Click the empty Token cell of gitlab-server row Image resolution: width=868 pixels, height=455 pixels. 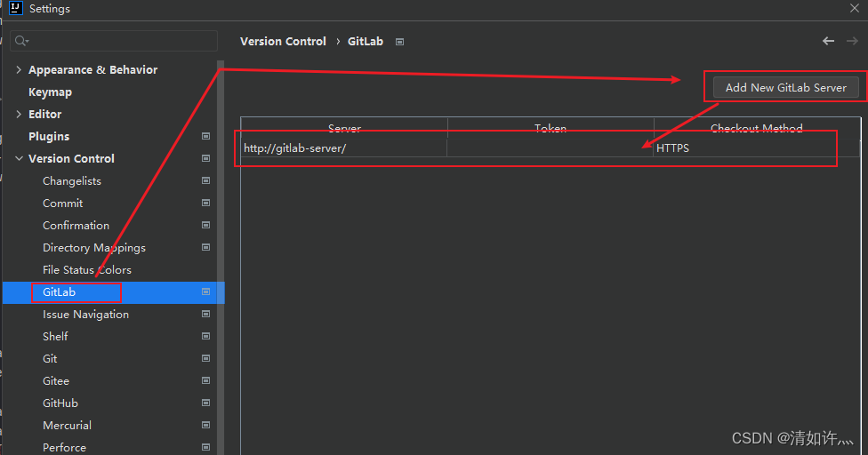click(x=551, y=148)
